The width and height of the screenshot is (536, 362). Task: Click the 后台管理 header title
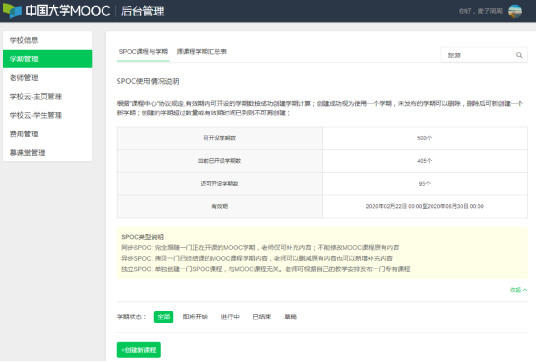143,11
